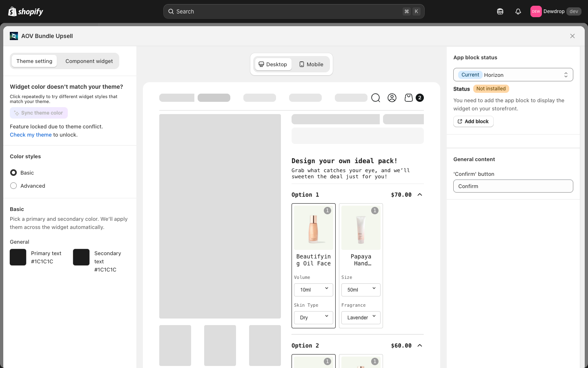Click the quantity badge on Papaya Hand card

tap(375, 211)
